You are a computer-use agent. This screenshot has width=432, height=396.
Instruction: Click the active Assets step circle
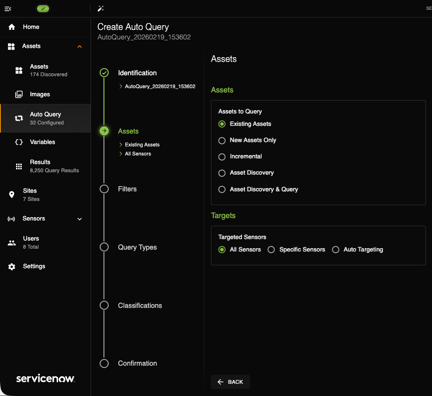coord(104,131)
